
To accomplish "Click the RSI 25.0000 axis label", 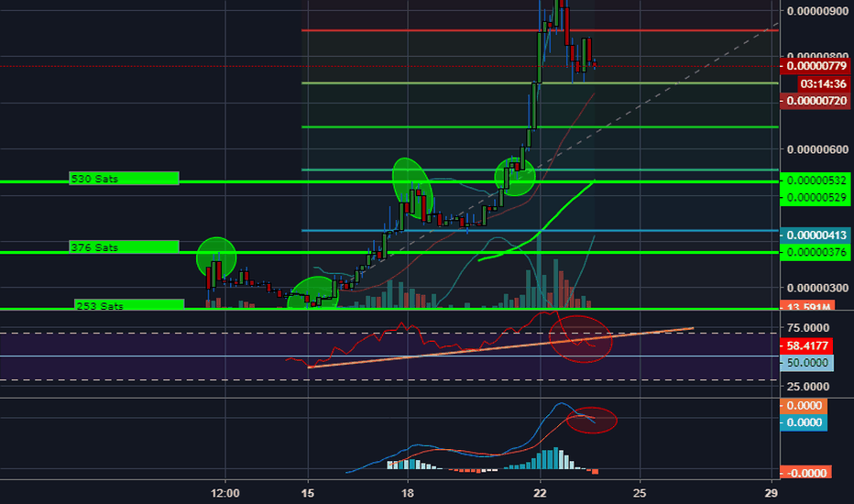I will (x=807, y=387).
